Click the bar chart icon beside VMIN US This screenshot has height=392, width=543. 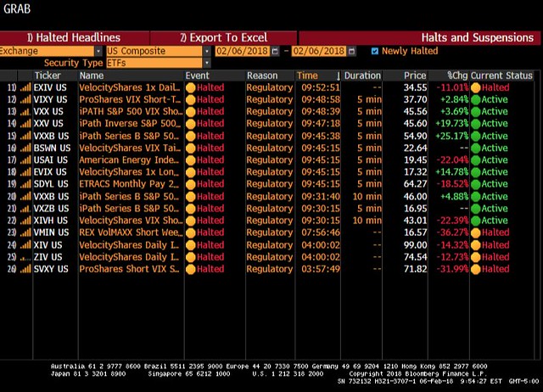[x=25, y=232]
